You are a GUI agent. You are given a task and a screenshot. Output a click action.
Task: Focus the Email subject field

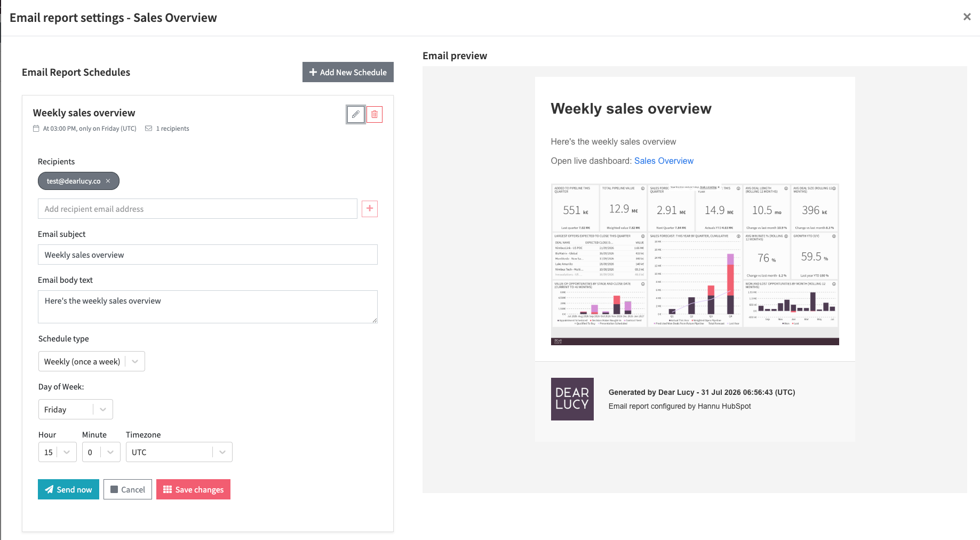click(x=208, y=255)
